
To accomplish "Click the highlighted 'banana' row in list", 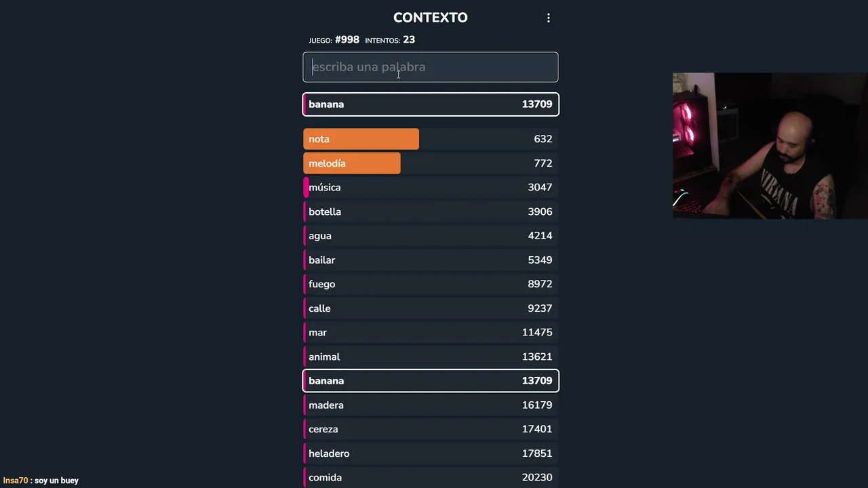I will click(430, 381).
